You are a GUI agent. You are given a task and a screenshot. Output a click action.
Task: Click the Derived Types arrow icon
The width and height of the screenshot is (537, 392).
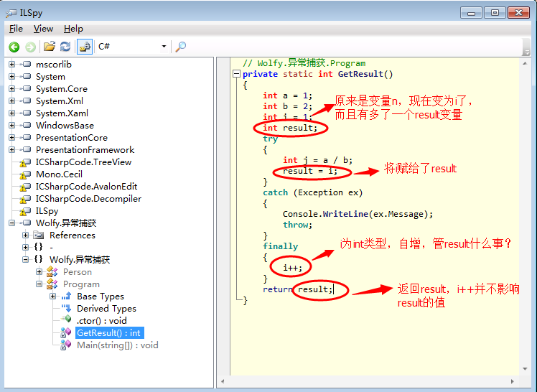tap(66, 308)
